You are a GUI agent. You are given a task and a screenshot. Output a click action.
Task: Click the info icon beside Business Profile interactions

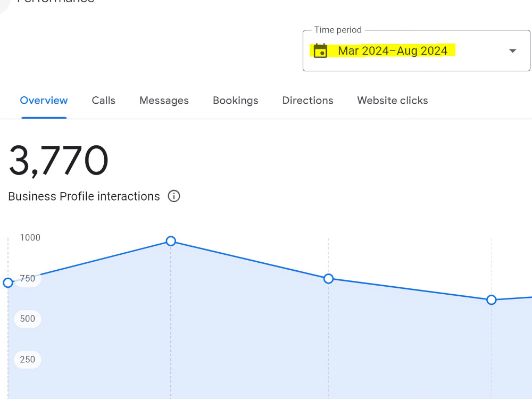[x=174, y=196]
